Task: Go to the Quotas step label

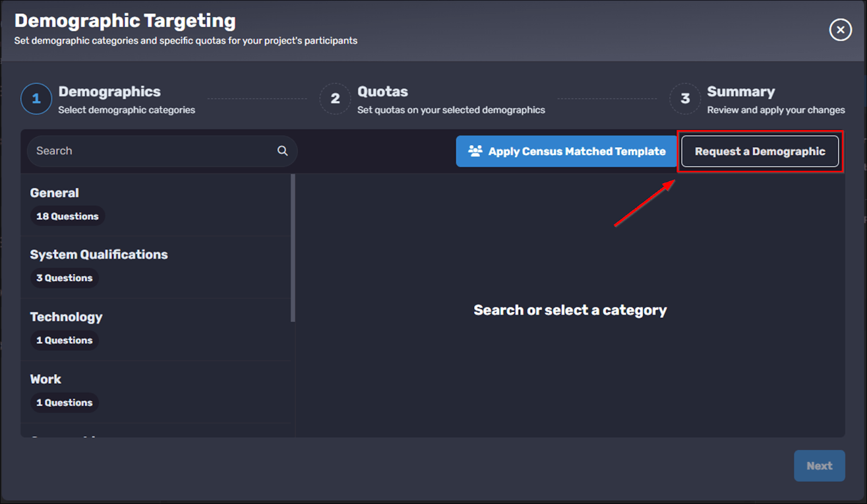Action: point(383,92)
